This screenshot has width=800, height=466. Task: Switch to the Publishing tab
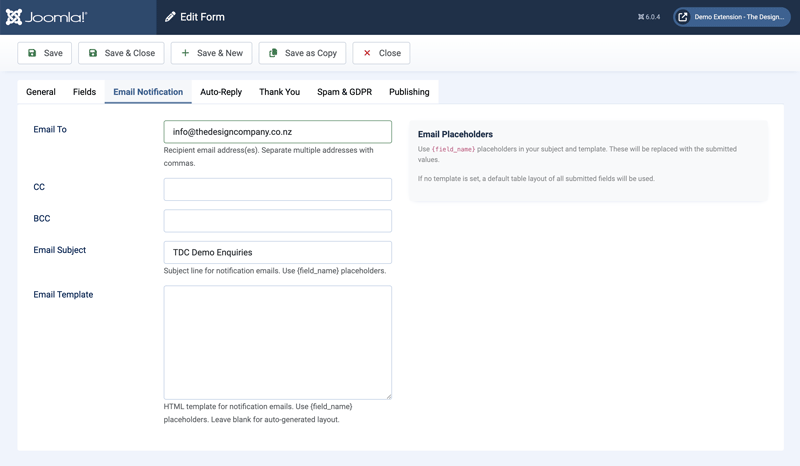[409, 92]
